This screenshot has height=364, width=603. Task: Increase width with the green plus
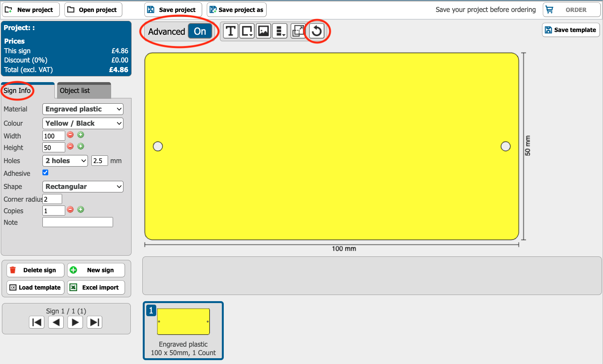tap(81, 135)
